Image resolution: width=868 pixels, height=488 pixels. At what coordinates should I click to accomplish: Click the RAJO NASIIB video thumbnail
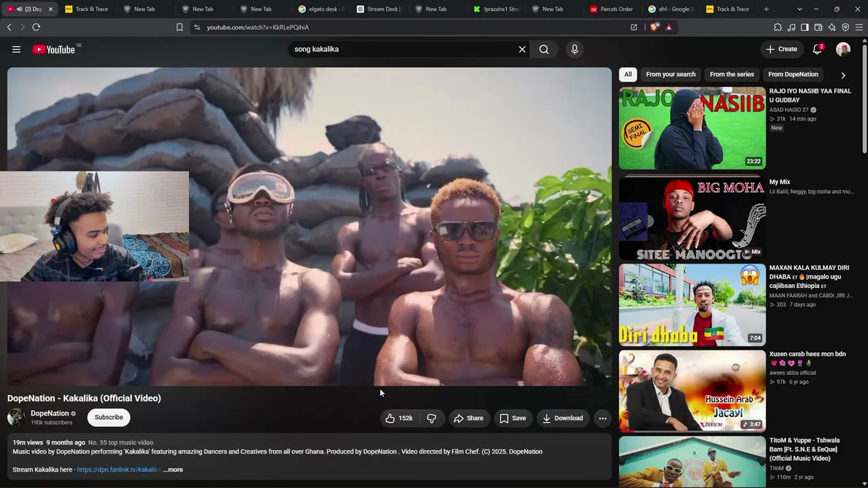692,128
